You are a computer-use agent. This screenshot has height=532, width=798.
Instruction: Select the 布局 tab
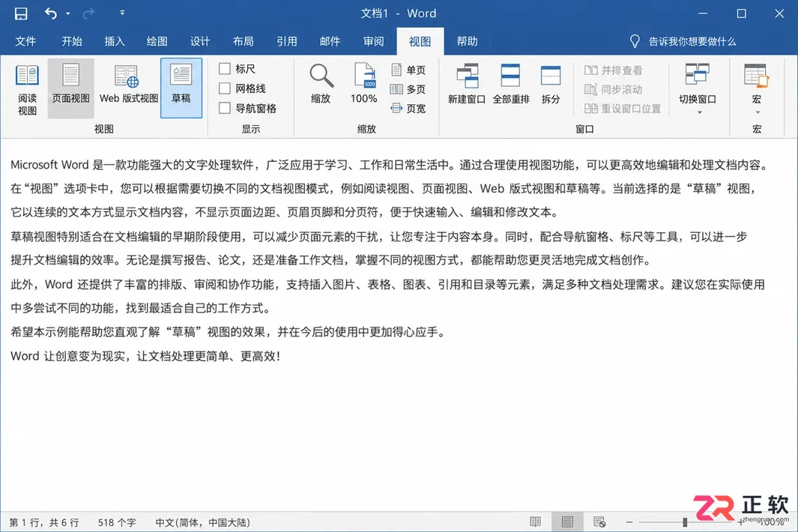(243, 41)
